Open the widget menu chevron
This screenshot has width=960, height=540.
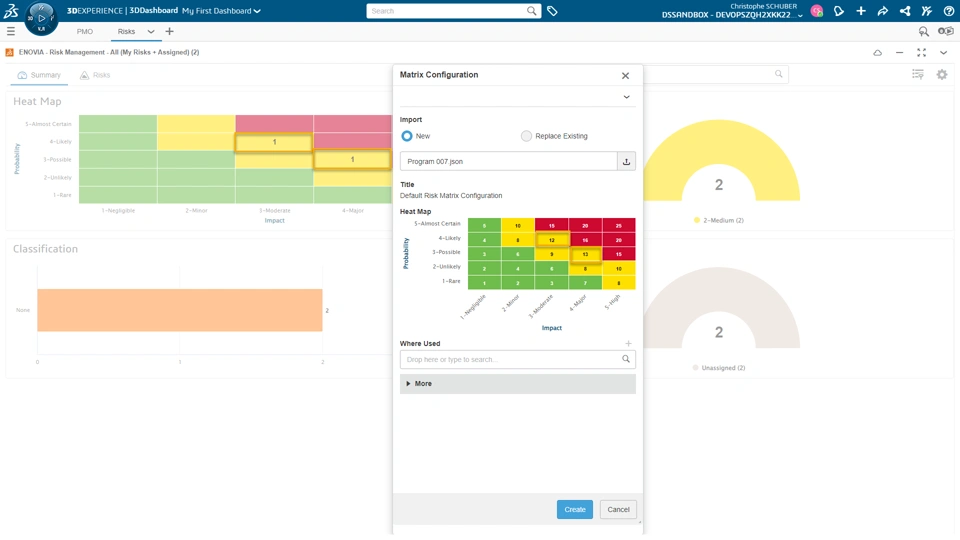(x=943, y=53)
